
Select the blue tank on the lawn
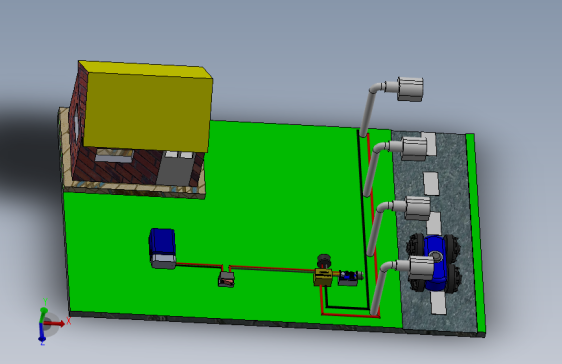coord(162,248)
